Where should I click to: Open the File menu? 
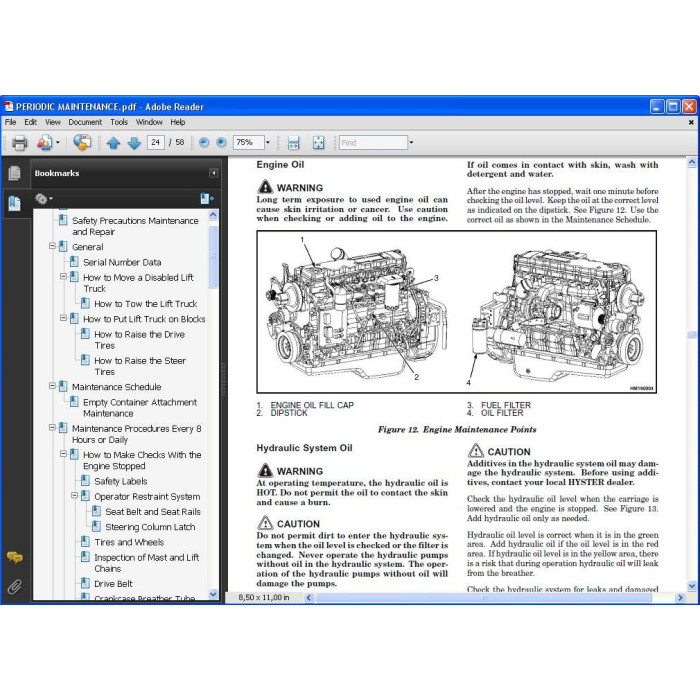tap(10, 122)
